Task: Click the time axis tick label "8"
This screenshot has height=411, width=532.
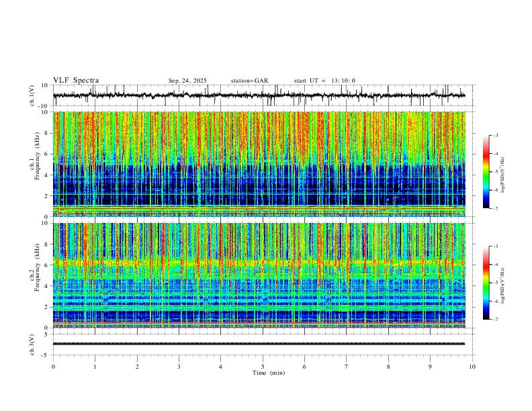Action: click(x=388, y=367)
